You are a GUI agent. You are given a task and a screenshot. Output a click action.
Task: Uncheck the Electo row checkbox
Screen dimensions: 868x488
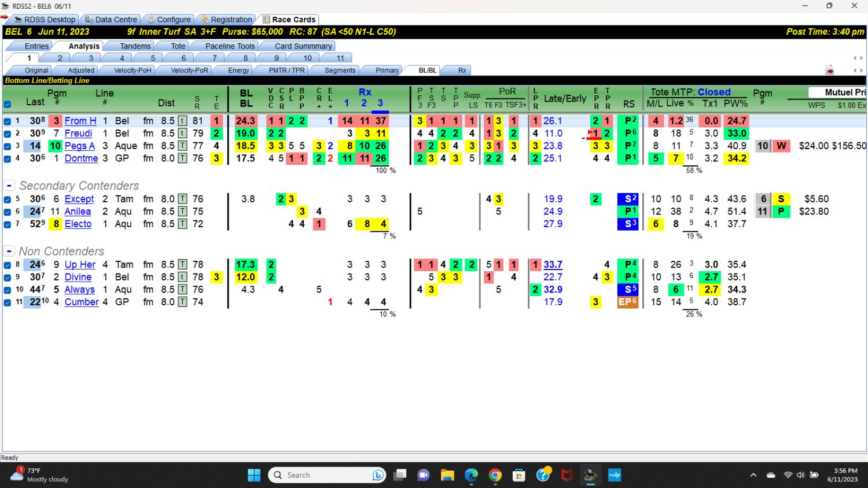(x=7, y=224)
